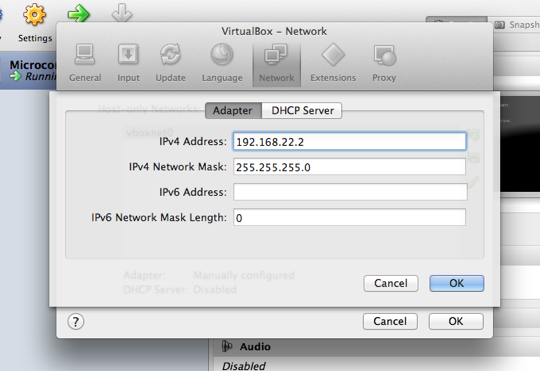The height and width of the screenshot is (371, 540).
Task: Click the IPv6 Network Mask Length field
Action: point(350,217)
